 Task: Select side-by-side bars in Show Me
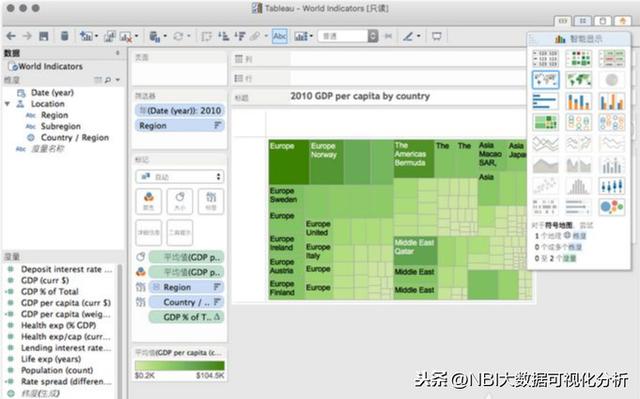pyautogui.click(x=611, y=101)
